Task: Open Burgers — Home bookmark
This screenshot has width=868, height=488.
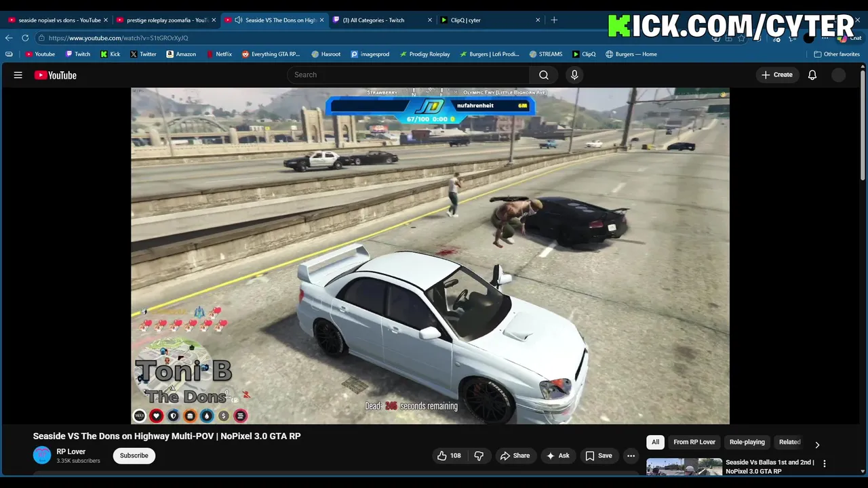Action: tap(631, 54)
